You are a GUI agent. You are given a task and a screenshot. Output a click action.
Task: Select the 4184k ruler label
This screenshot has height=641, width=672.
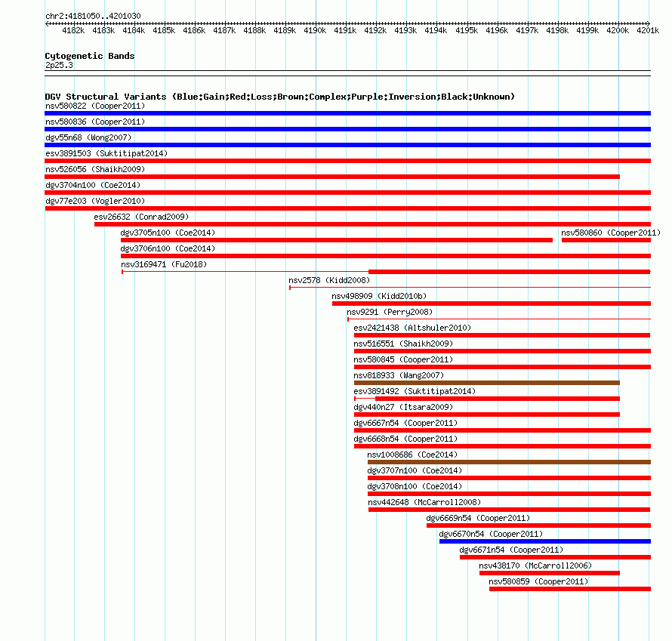point(134,30)
